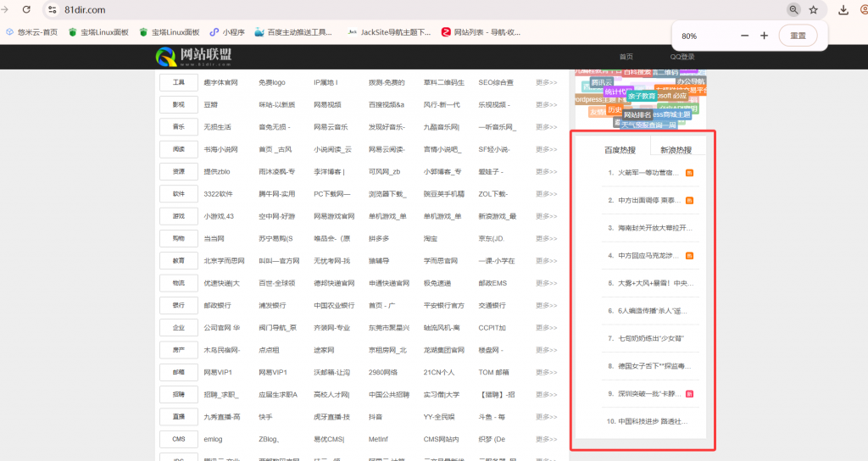This screenshot has width=868, height=461.
Task: Open the emlog link
Action: (x=213, y=440)
